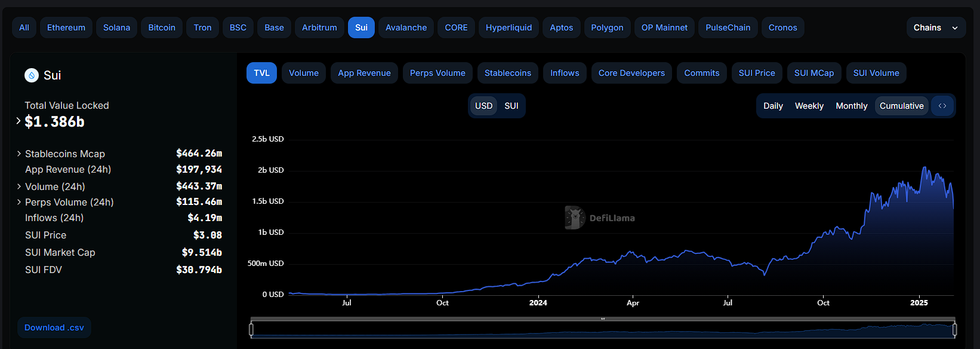Screen dimensions: 980x349
Task: Click the $3.08 SUI Price value
Action: [x=208, y=235]
